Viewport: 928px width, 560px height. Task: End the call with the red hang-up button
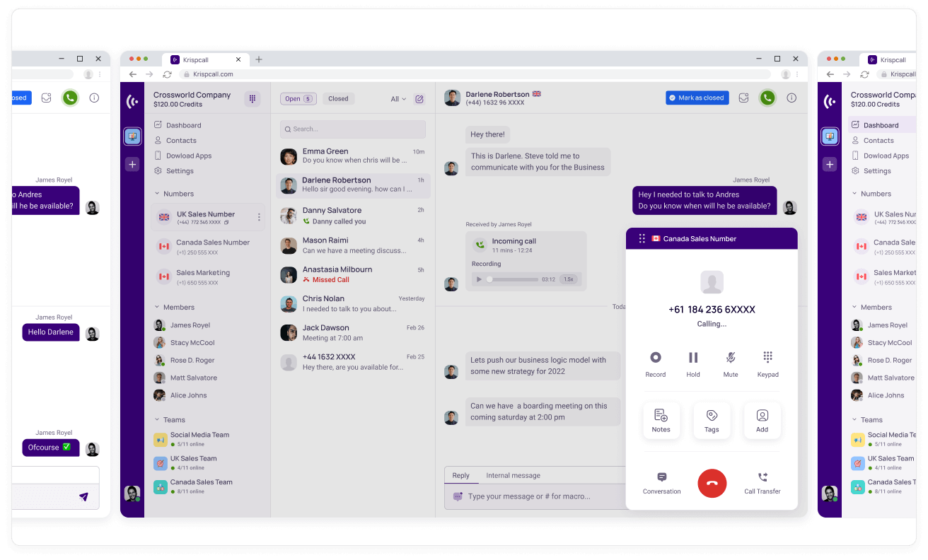(x=712, y=483)
